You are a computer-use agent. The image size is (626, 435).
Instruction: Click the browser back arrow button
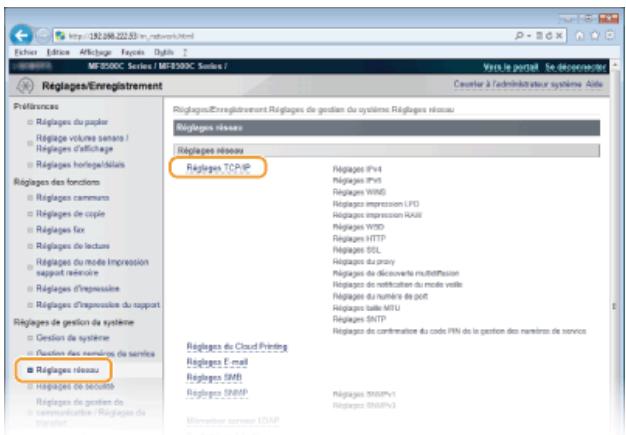point(21,36)
